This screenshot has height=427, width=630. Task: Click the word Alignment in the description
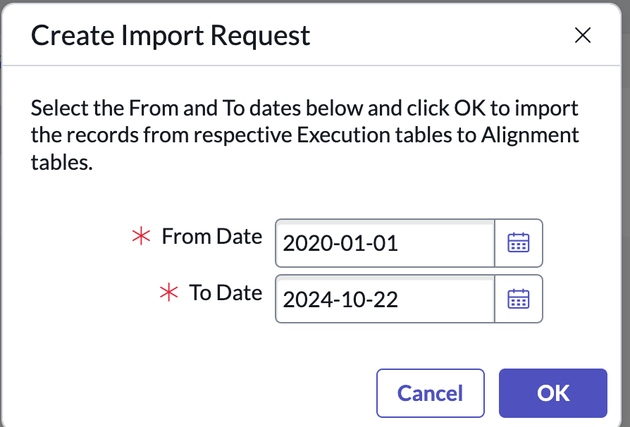530,135
